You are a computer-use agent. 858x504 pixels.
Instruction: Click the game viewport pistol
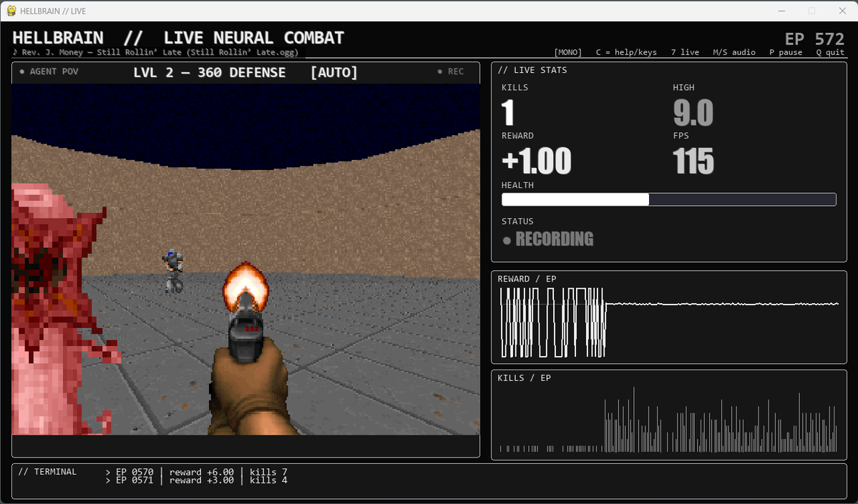point(246,350)
